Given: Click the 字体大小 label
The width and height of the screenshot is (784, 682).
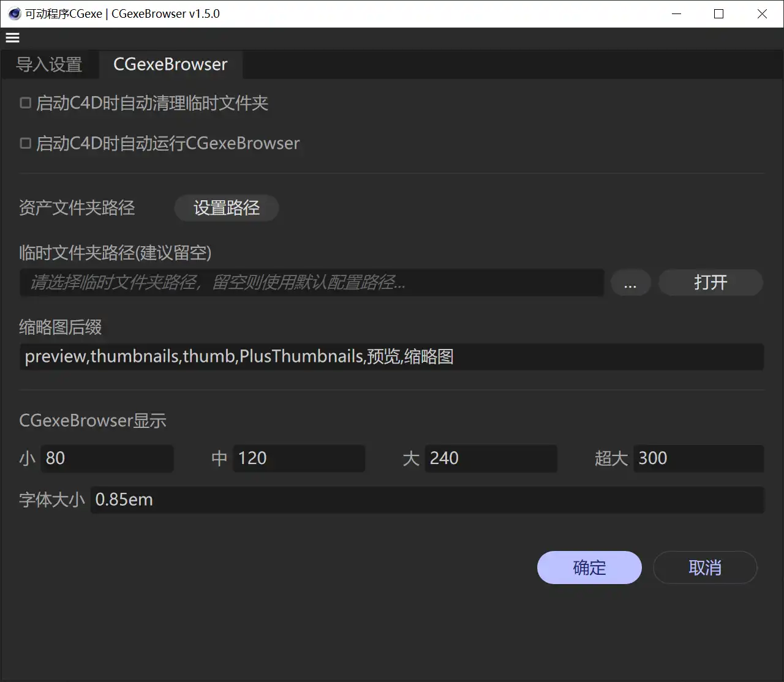Looking at the screenshot, I should pos(52,500).
